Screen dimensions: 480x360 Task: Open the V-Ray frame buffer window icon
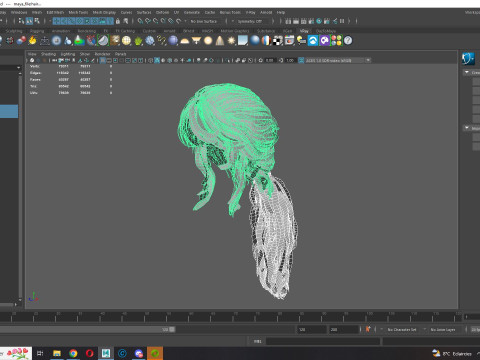(x=289, y=41)
